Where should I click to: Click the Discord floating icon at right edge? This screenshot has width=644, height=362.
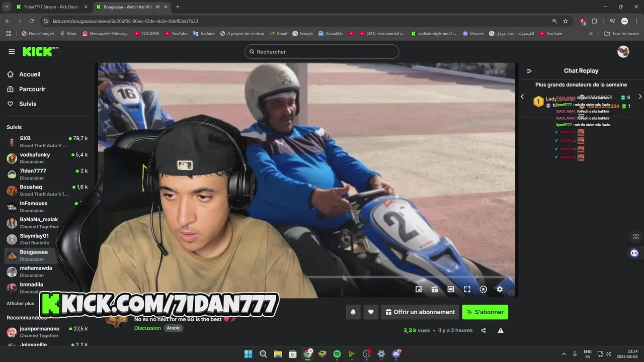click(634, 253)
